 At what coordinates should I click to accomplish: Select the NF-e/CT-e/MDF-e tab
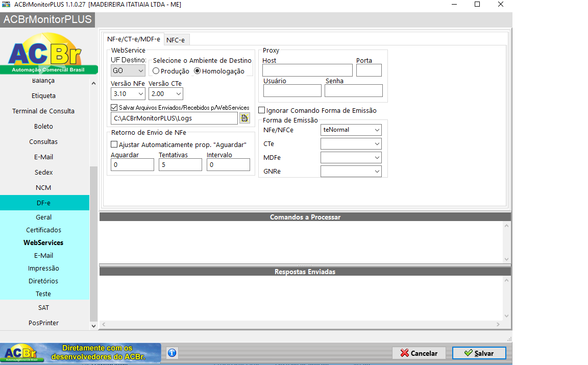tap(134, 39)
